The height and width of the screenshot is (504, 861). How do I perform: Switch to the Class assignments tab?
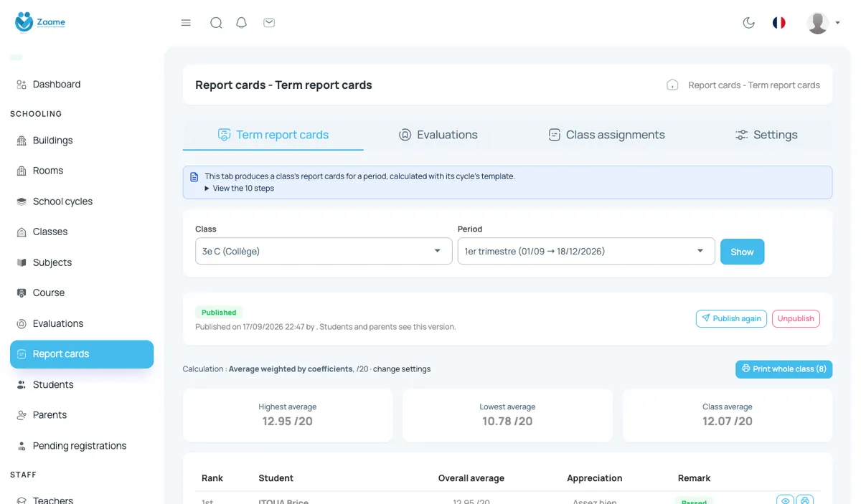tap(606, 135)
